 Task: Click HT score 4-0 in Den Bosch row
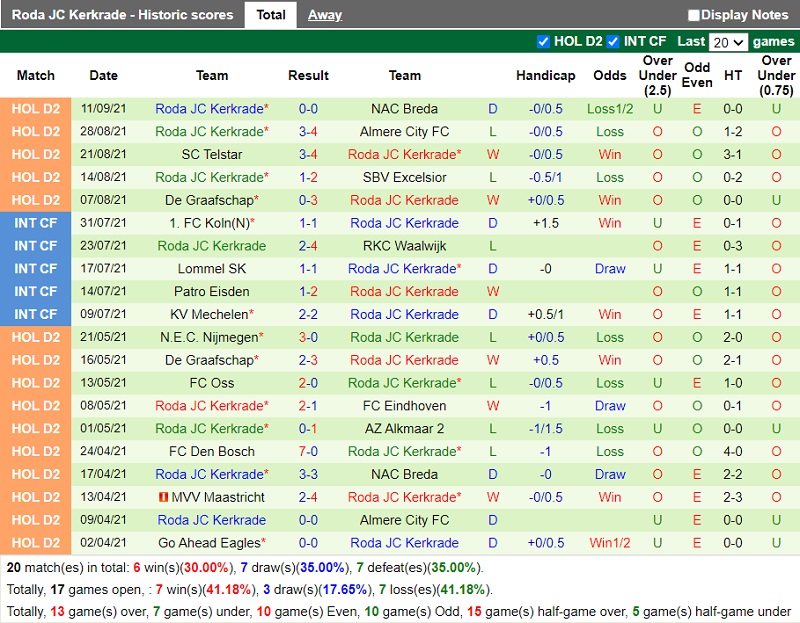[x=732, y=452]
